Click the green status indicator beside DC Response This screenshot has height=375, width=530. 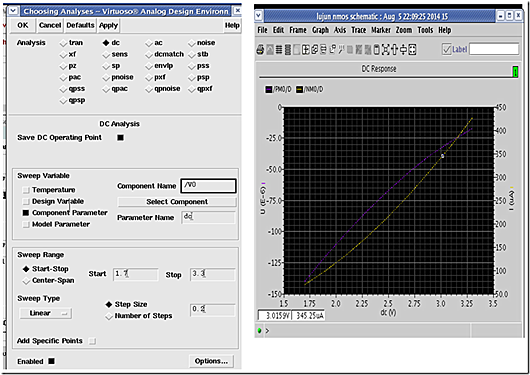click(515, 71)
